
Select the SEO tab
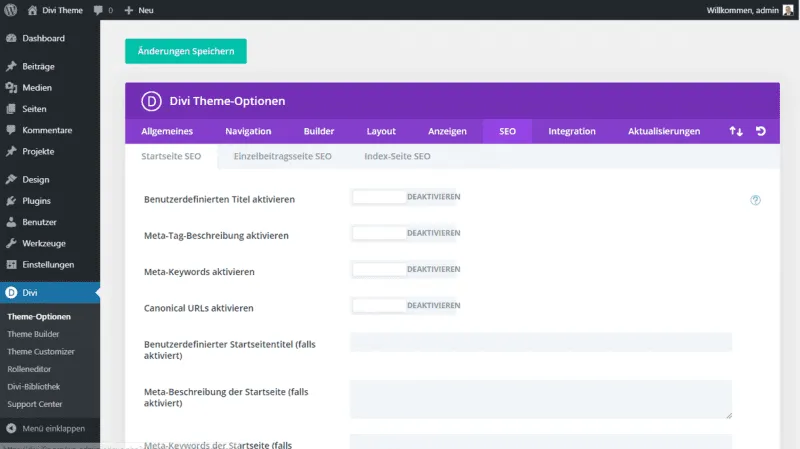(507, 131)
